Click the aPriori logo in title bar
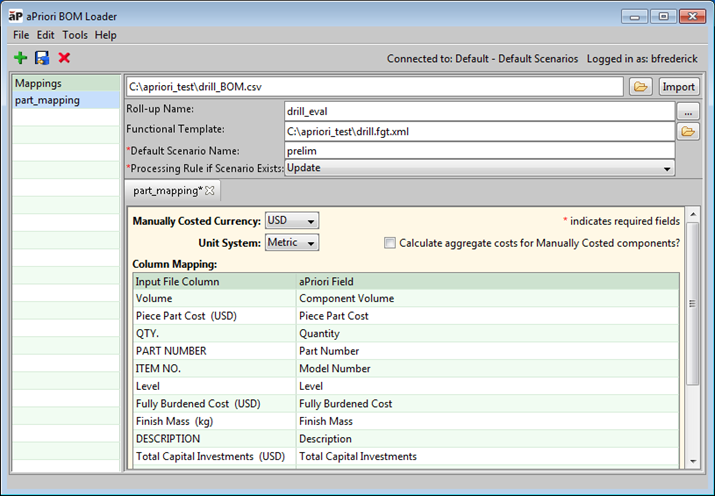The height and width of the screenshot is (496, 715). 16,16
